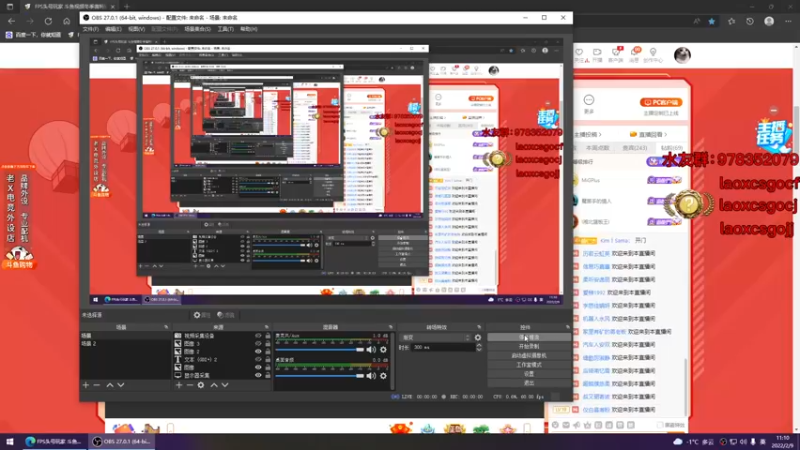The width and height of the screenshot is (800, 450).
Task: Add a new scene with the plus icon
Action: click(x=86, y=385)
